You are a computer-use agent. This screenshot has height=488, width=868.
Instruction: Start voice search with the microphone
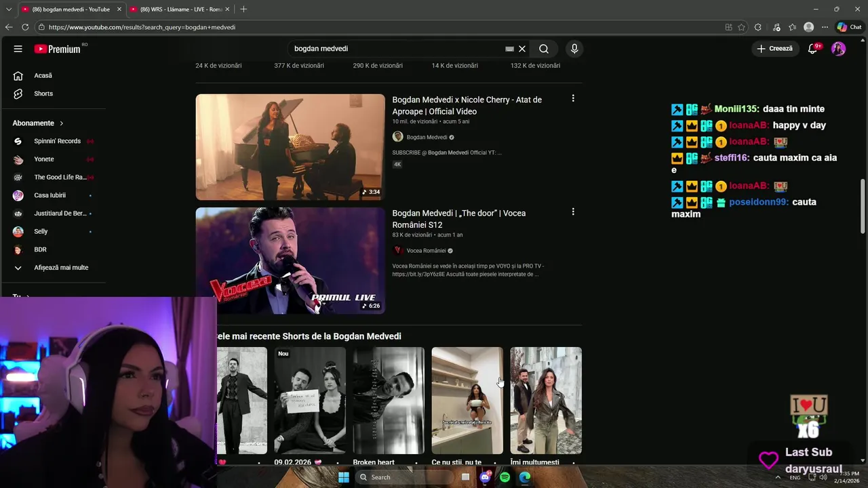pos(574,49)
